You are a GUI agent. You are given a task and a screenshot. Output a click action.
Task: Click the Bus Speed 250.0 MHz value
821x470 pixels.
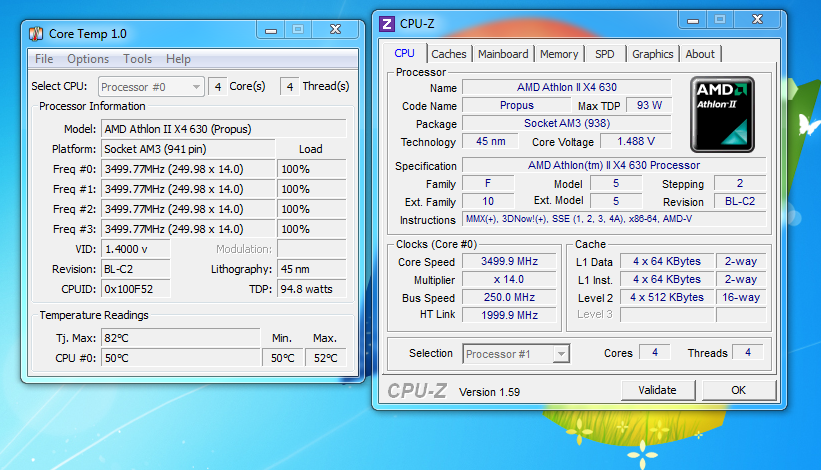click(x=509, y=297)
